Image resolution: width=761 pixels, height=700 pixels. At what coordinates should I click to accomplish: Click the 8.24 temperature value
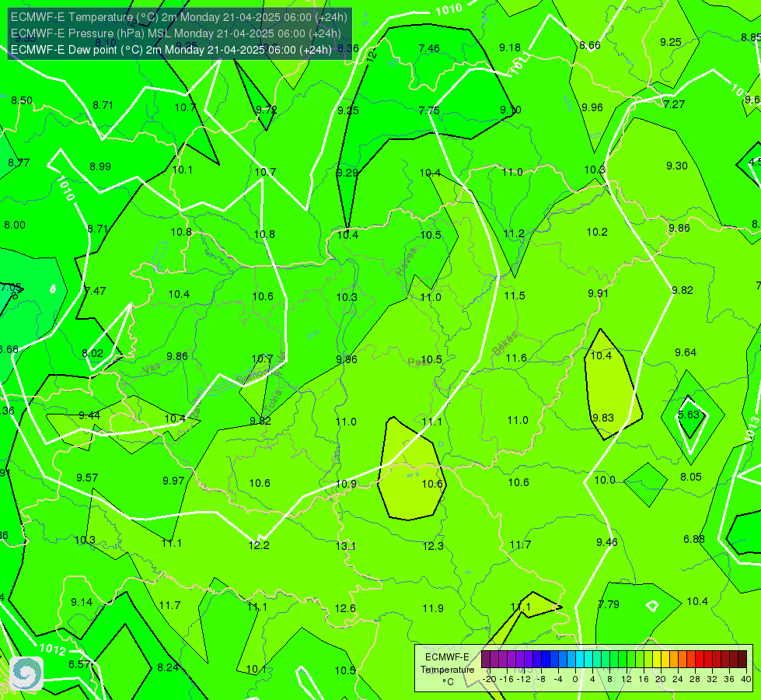pos(168,667)
